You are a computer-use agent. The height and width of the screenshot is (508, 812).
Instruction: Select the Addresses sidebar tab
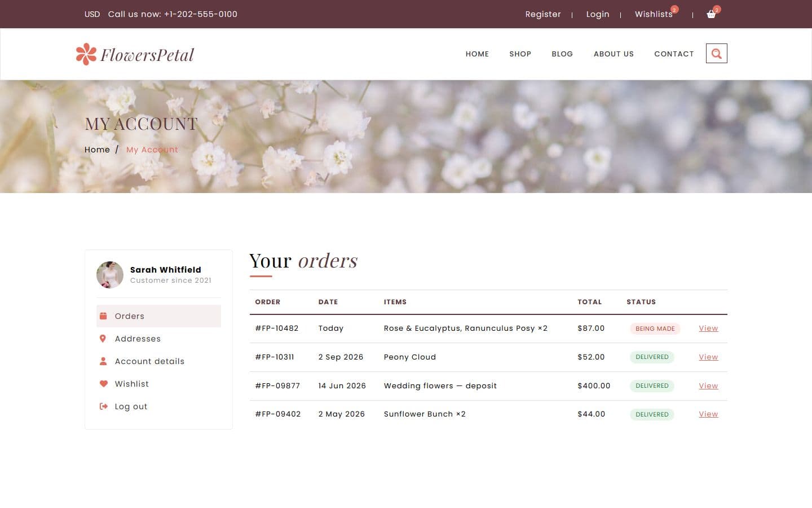click(158, 339)
